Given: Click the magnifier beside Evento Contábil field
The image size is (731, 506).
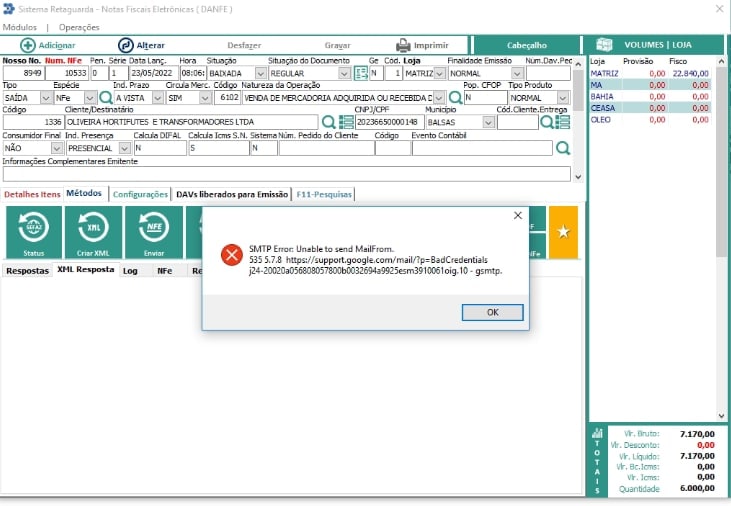Looking at the screenshot, I should coord(563,148).
